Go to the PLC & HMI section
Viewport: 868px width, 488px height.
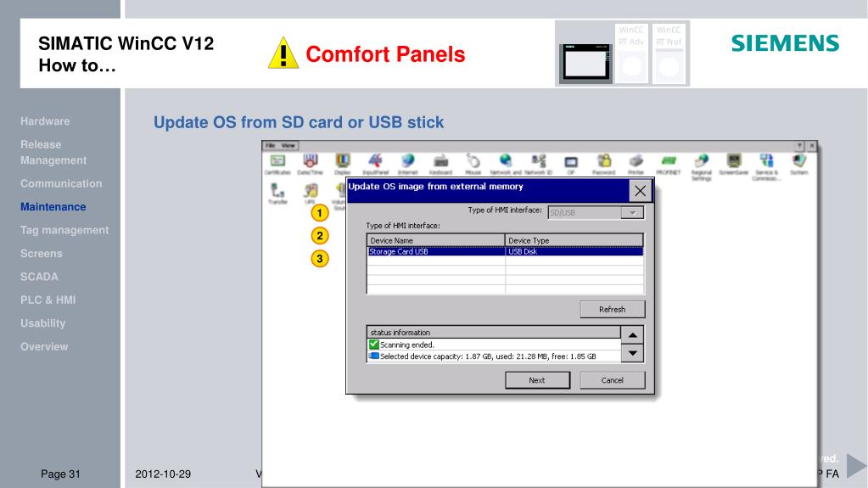click(48, 300)
